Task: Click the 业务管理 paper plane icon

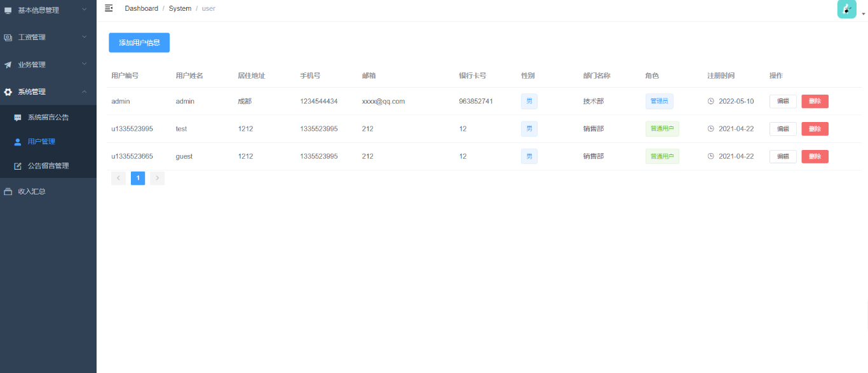Action: [8, 65]
